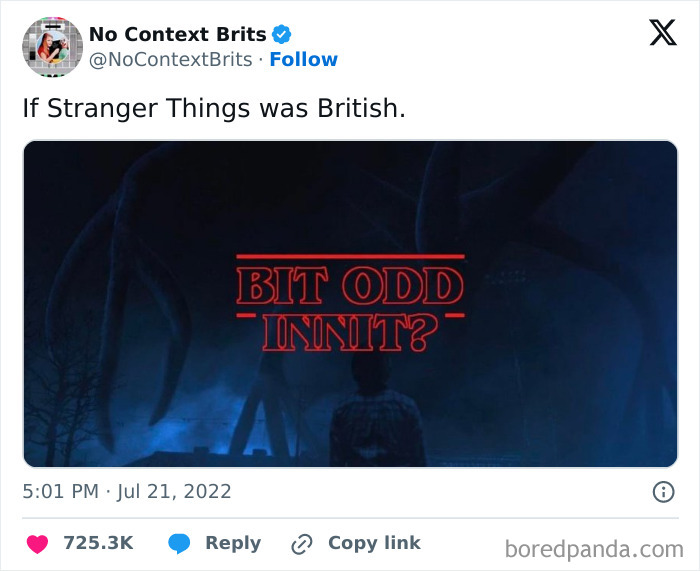Click the No Context Brits profile avatar
Screen dimensions: 700x571
coord(52,46)
